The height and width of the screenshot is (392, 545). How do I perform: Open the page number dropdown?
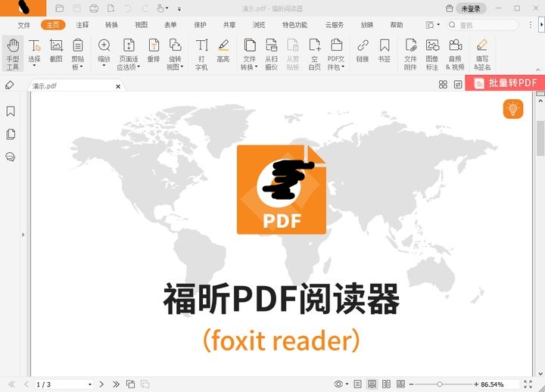pos(89,384)
